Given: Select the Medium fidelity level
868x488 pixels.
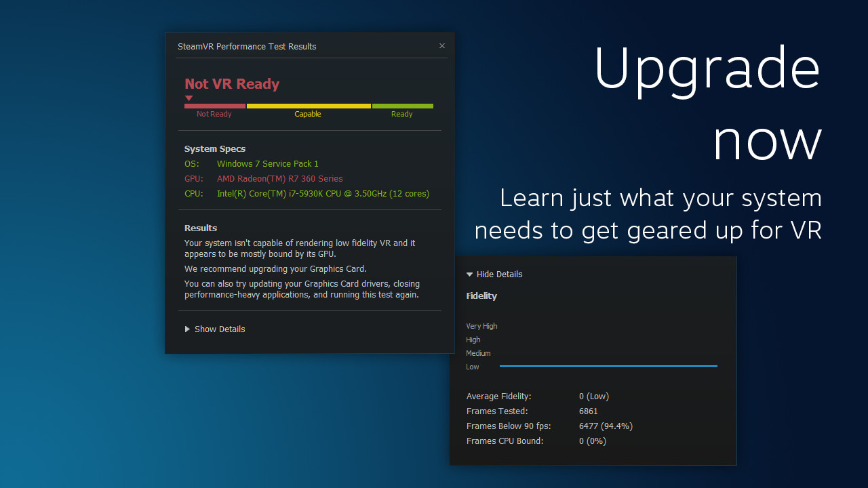Looking at the screenshot, I should pos(478,353).
